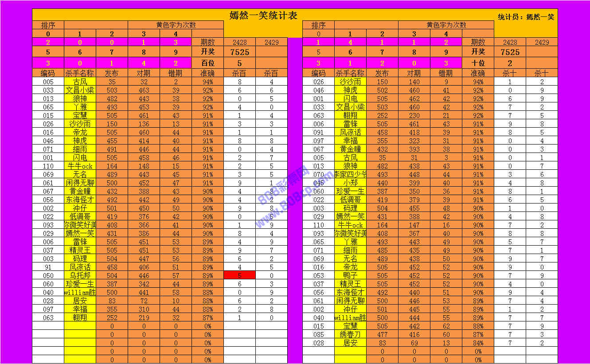Screen dimensions: 590x364
Task: Click the 发布 value 477 for 绣春刀
Action: click(382, 334)
